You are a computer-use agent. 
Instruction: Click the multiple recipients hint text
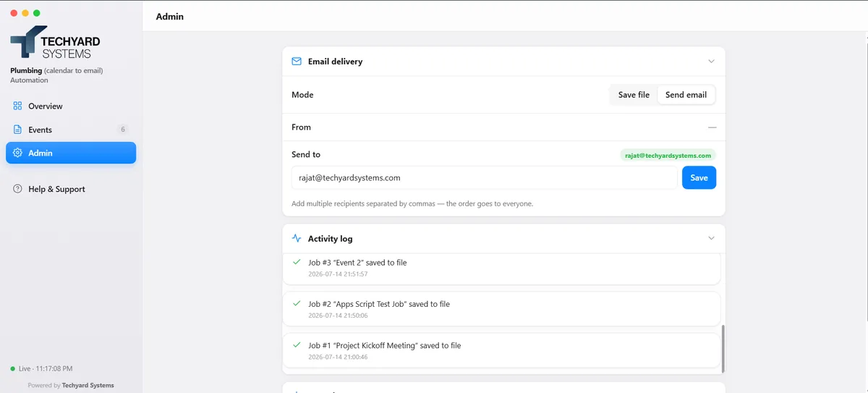pyautogui.click(x=412, y=204)
